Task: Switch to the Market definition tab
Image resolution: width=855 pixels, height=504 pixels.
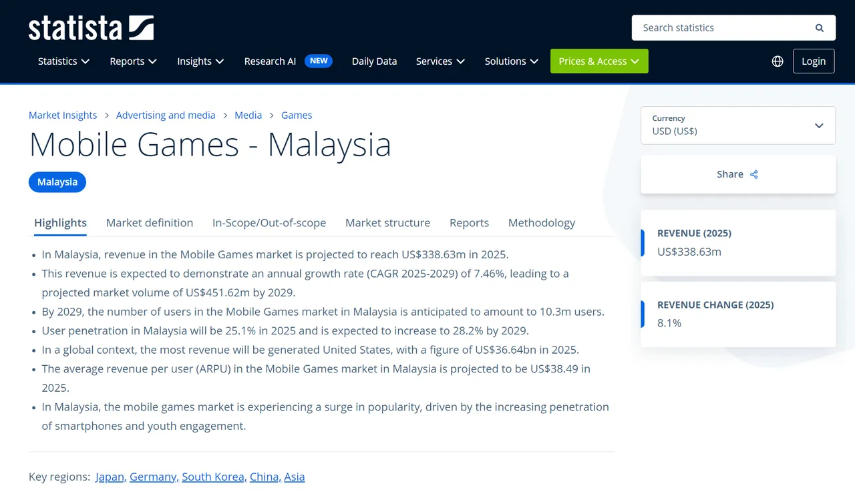Action: (x=149, y=223)
